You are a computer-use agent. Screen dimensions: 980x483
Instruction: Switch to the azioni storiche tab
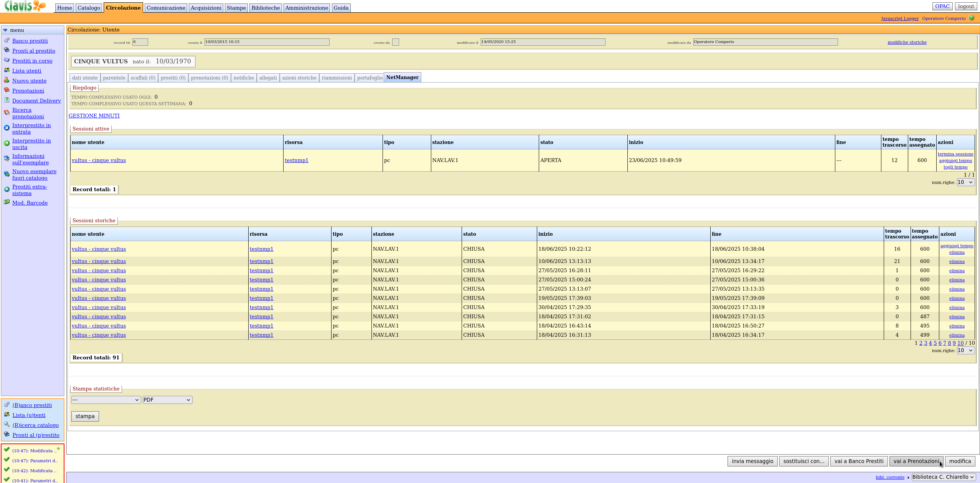[x=299, y=78]
